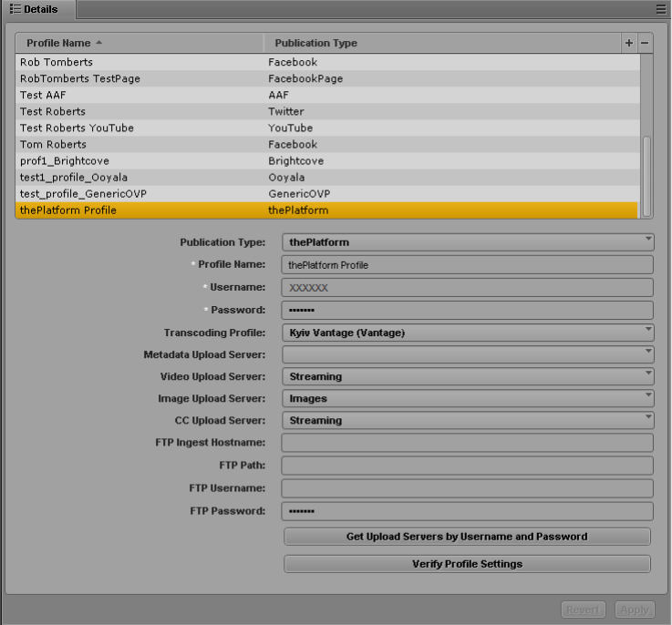Click the Password input field
672x625 pixels.
467,310
